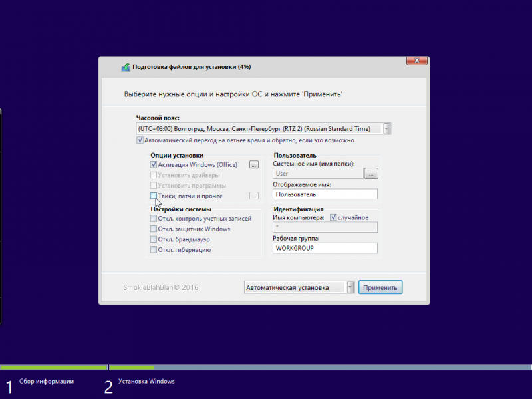Click the system name User field

(318, 174)
